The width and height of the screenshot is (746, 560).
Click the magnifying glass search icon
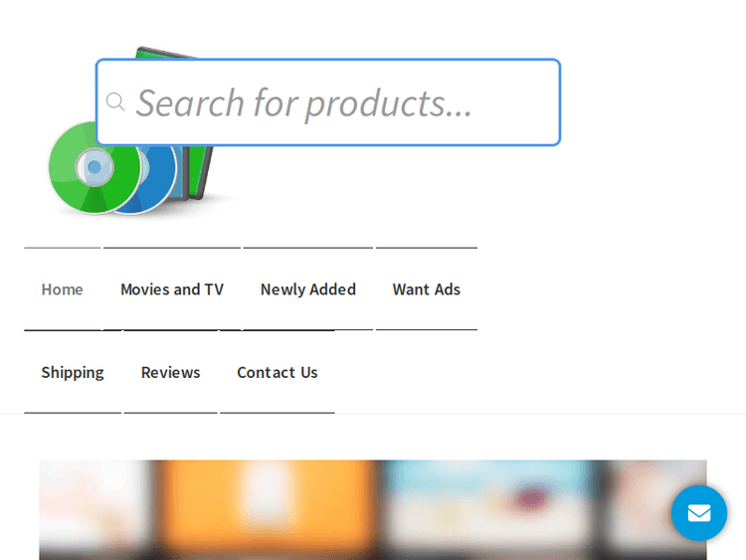[x=115, y=102]
